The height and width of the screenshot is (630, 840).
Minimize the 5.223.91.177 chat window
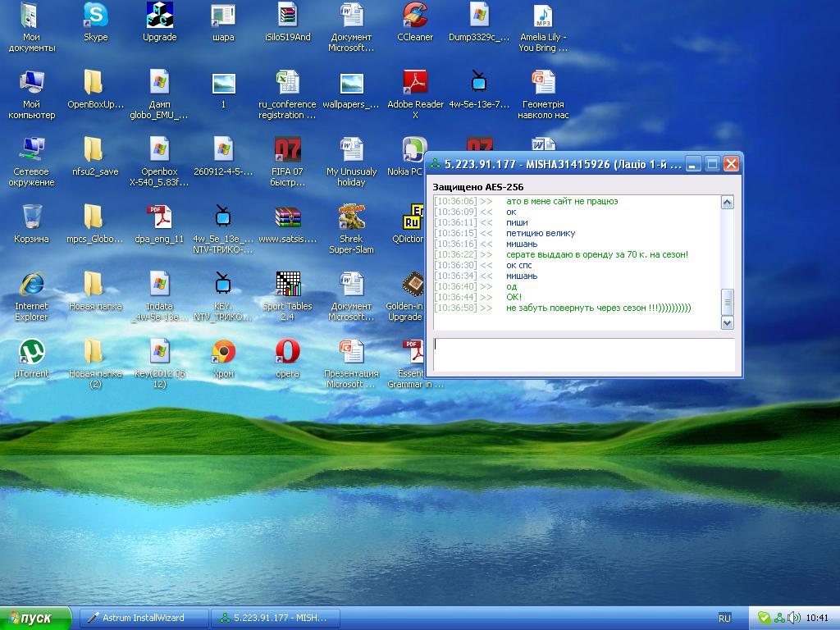pyautogui.click(x=693, y=164)
